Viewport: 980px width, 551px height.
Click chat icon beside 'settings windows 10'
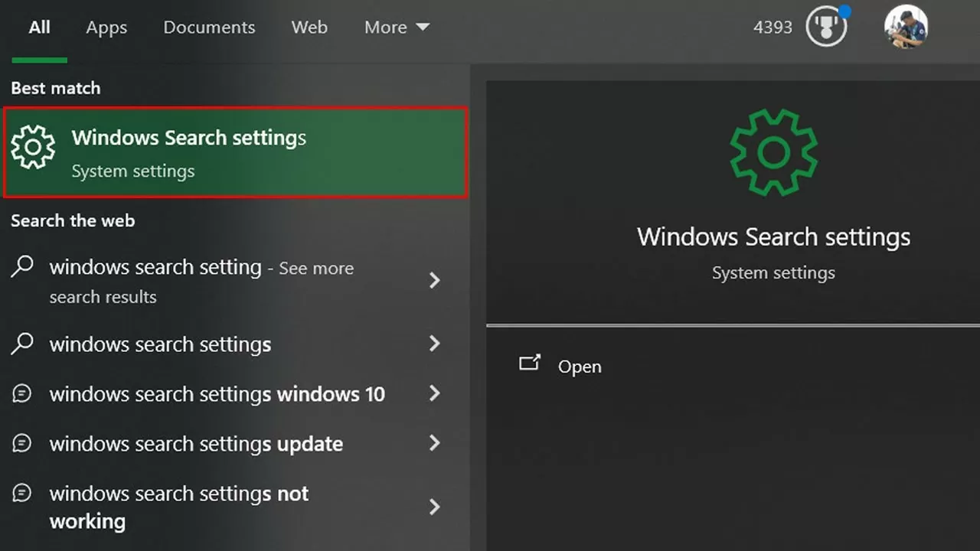point(23,394)
